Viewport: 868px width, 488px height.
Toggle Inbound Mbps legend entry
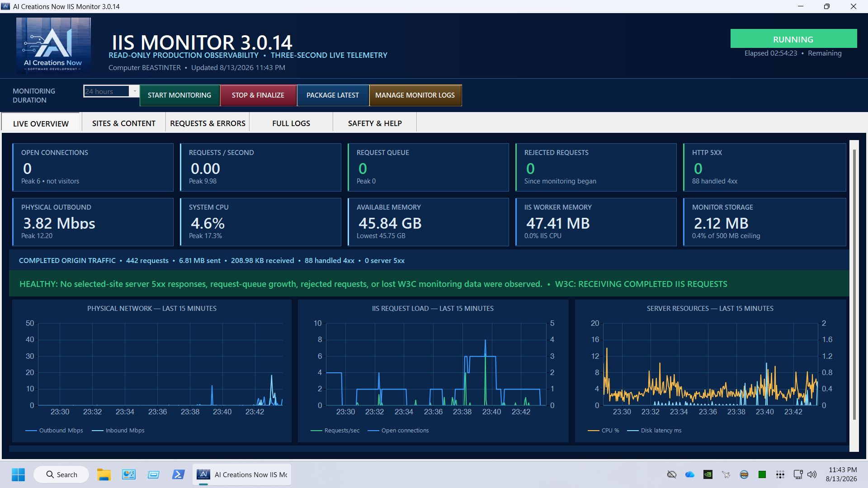point(118,430)
